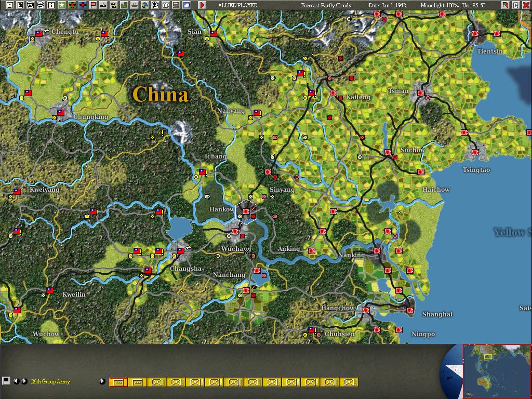Open the document report icon in toolbar

[x=20, y=5]
